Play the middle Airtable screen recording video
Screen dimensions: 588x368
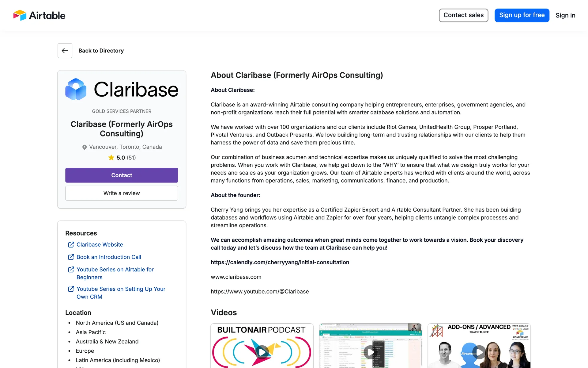pyautogui.click(x=371, y=352)
